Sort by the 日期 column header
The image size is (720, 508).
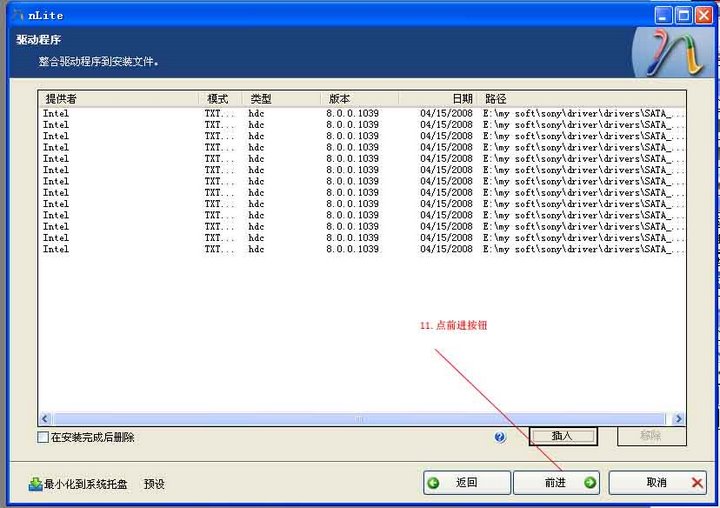tap(439, 99)
